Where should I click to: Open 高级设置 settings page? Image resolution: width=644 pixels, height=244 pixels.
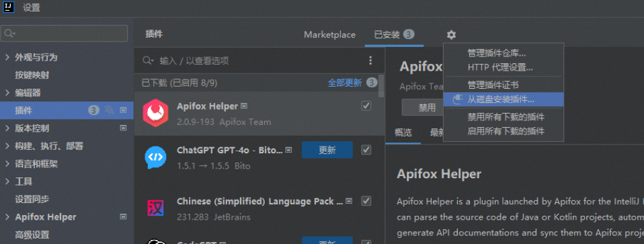tap(32, 235)
